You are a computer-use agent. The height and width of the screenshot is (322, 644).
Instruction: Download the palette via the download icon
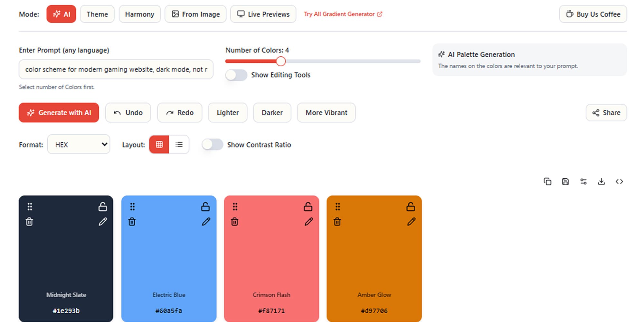pyautogui.click(x=601, y=182)
